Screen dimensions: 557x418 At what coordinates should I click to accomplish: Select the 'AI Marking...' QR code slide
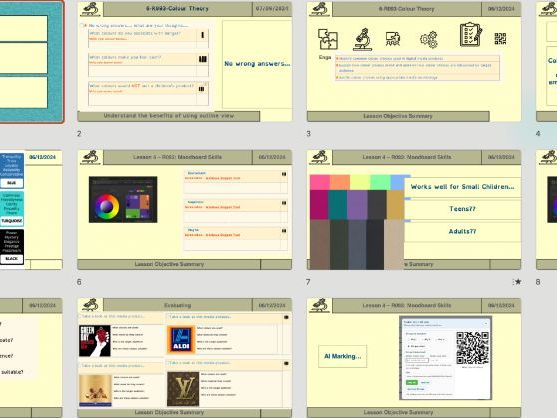click(x=414, y=358)
